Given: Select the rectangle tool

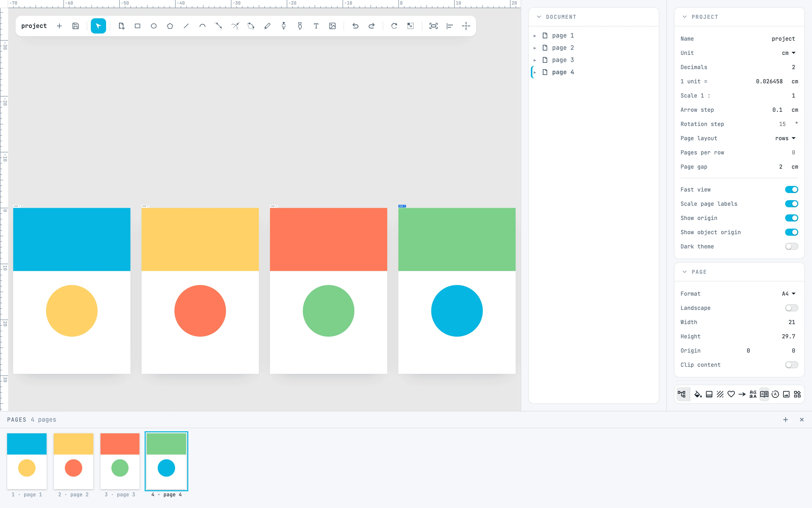Looking at the screenshot, I should coord(138,26).
